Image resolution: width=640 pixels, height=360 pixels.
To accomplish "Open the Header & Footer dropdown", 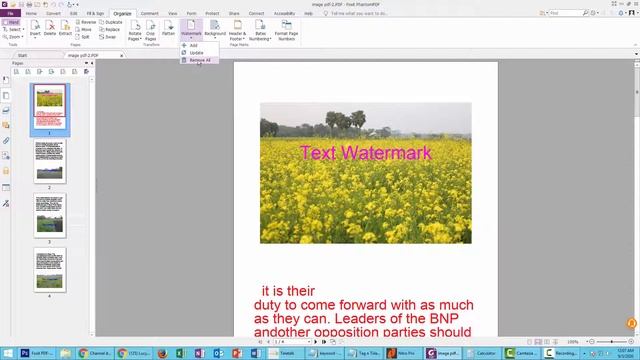I will [237, 30].
